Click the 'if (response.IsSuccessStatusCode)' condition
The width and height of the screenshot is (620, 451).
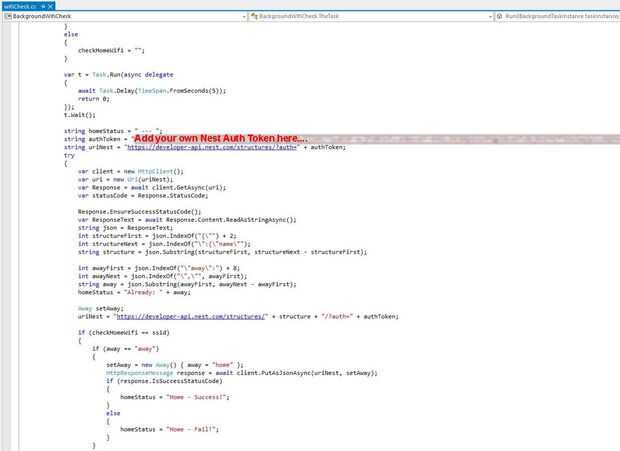(164, 381)
